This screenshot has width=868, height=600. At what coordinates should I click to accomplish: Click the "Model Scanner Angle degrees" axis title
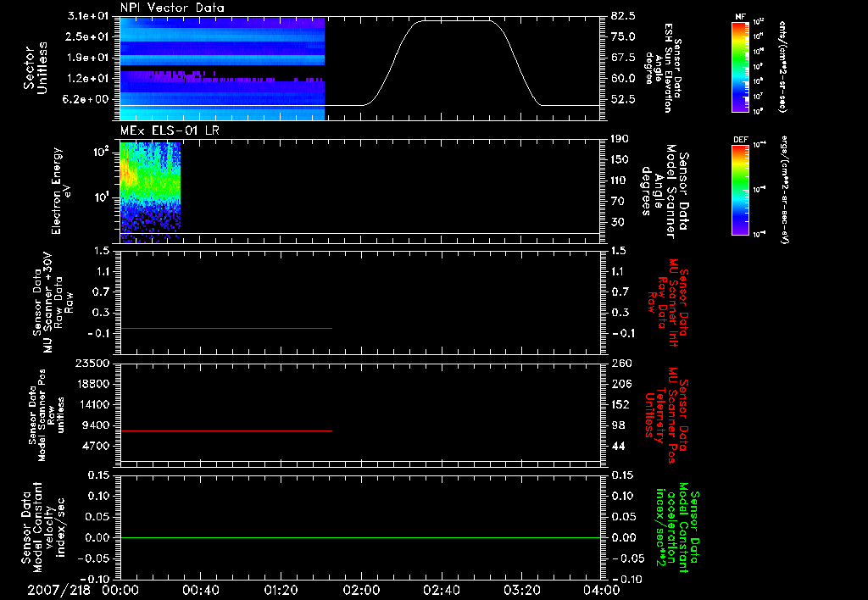point(665,192)
